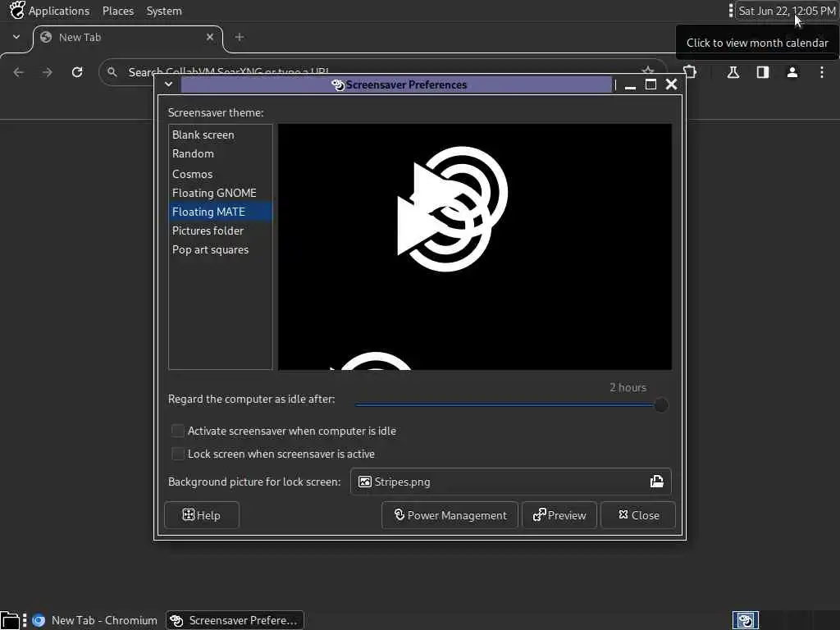Viewport: 840px width, 630px height.
Task: Open the Chromium three-dot menu
Action: point(822,72)
